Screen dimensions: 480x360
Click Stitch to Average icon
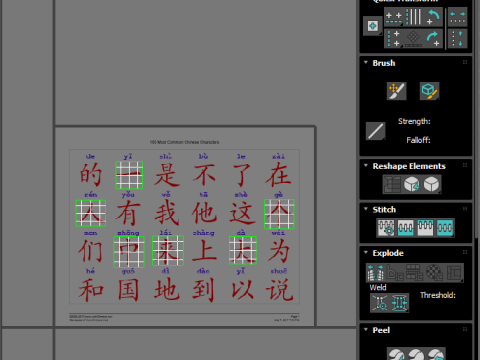(405, 228)
